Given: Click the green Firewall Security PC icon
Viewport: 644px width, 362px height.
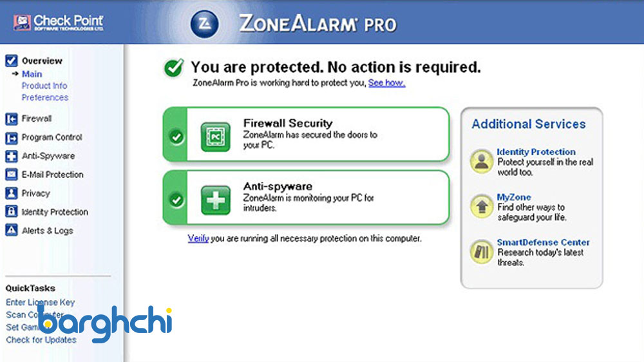Looking at the screenshot, I should [x=214, y=137].
